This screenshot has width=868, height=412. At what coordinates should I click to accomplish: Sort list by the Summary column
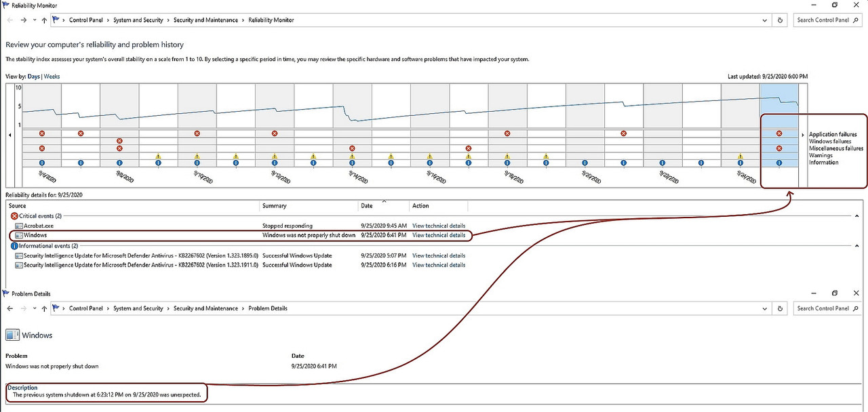(309, 206)
